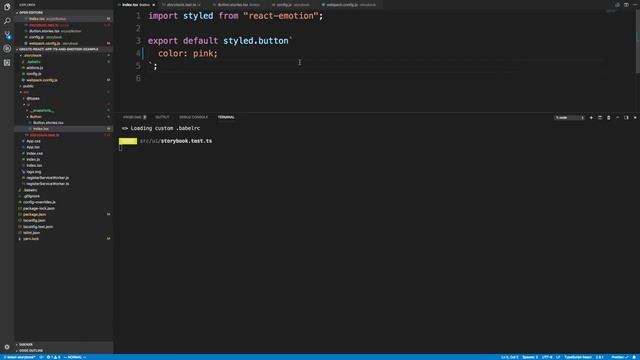This screenshot has width=640, height=360.
Task: Open the Button.stories.tsx editor tab
Action: coord(238,5)
